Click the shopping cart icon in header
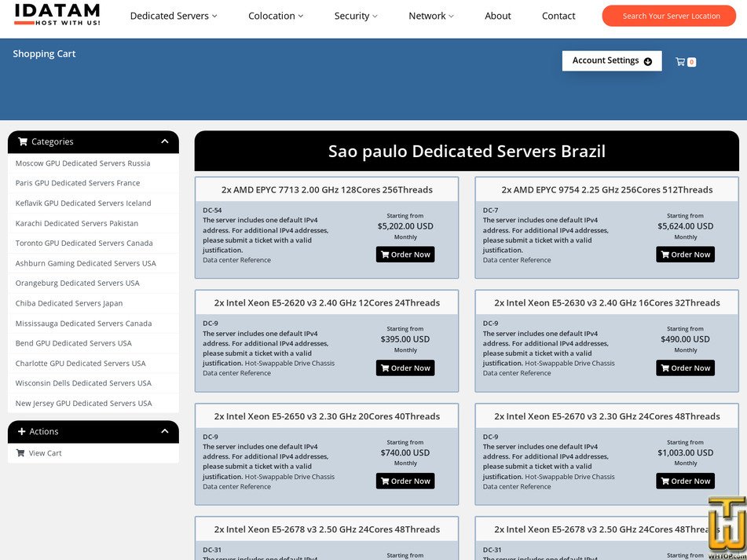 coord(680,61)
